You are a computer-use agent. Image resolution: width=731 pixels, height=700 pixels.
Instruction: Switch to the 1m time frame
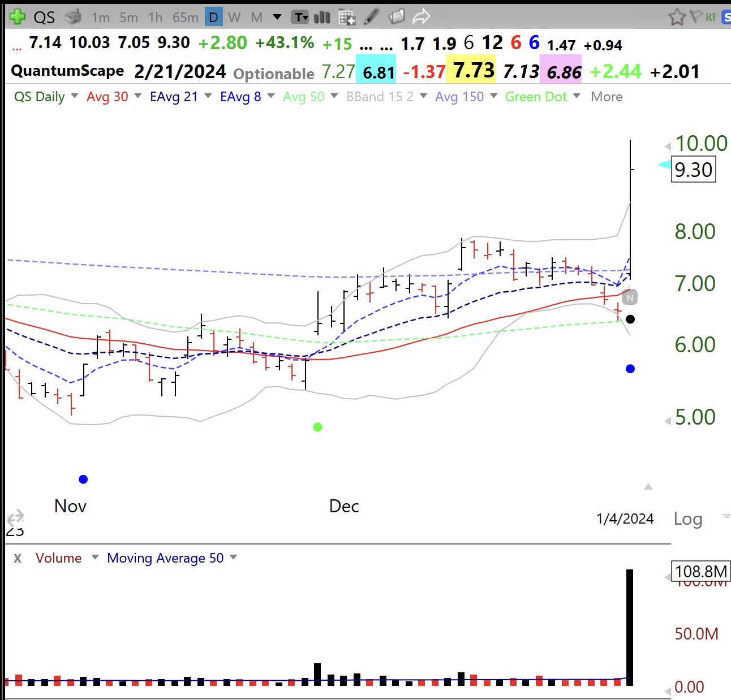point(101,18)
